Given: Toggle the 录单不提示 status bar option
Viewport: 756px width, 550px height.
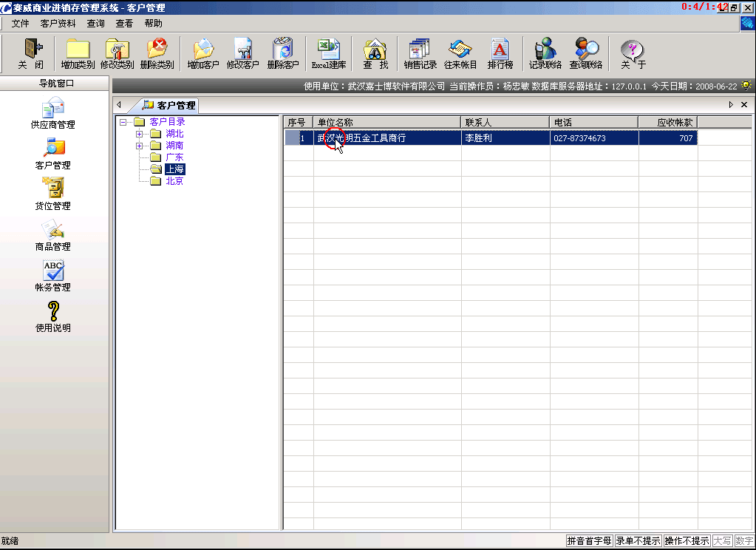Looking at the screenshot, I should (x=638, y=541).
